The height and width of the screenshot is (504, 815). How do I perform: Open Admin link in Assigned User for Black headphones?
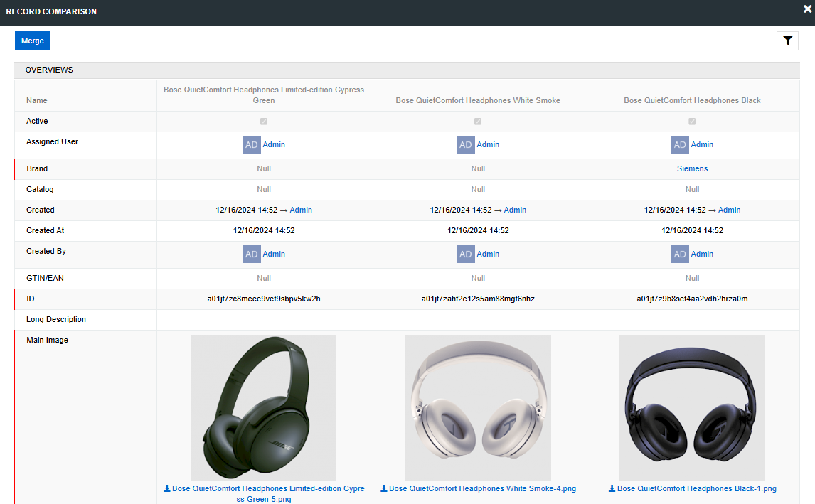pos(702,144)
